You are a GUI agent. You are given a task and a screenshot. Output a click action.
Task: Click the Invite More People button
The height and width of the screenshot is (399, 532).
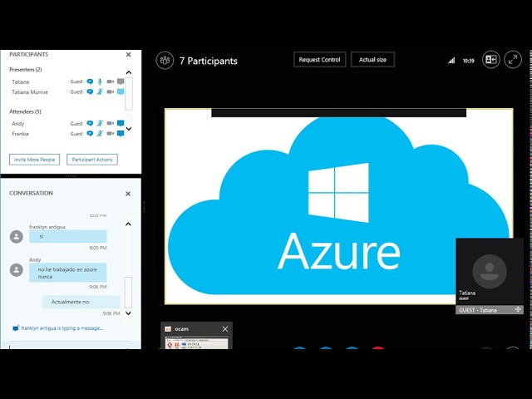tap(35, 160)
